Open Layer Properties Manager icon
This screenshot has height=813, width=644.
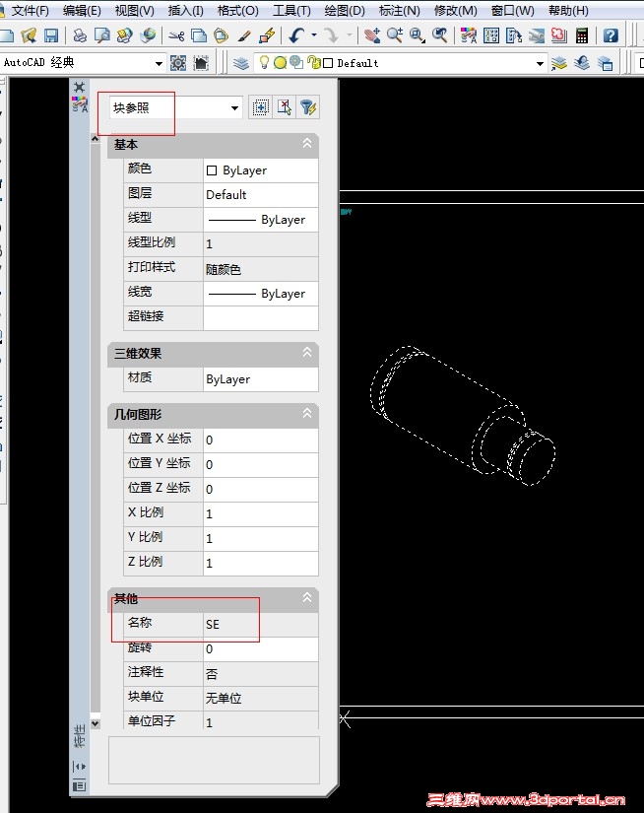(241, 63)
